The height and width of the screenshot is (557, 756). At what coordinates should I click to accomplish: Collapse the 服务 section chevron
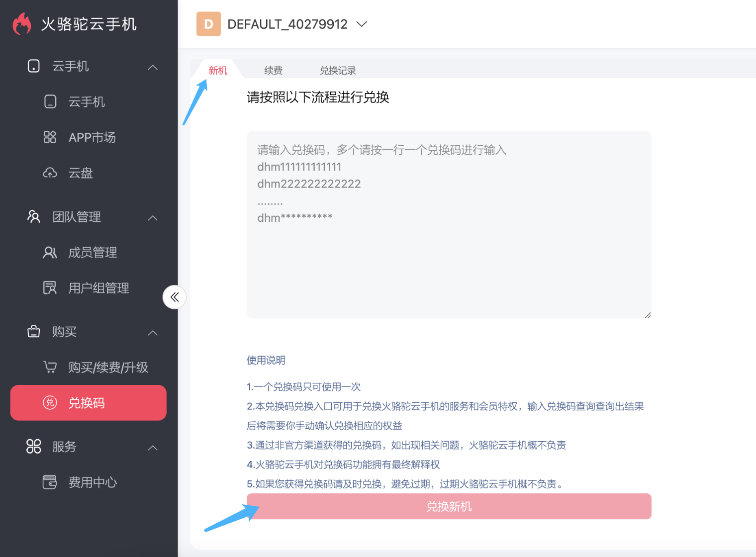tap(153, 448)
